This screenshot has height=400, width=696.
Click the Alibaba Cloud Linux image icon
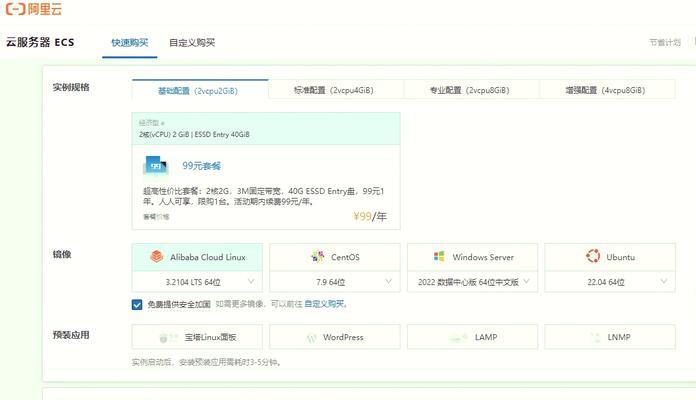tap(157, 256)
